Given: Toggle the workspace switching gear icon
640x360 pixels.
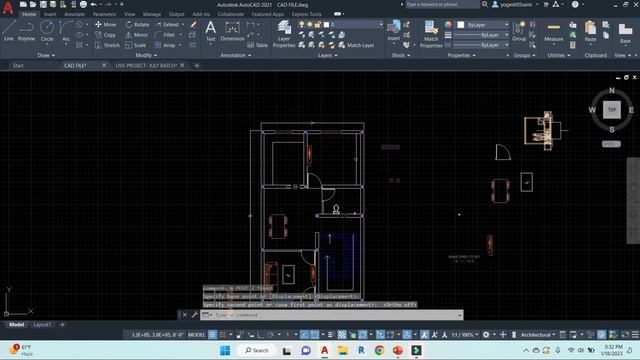Looking at the screenshot, I should tap(486, 335).
